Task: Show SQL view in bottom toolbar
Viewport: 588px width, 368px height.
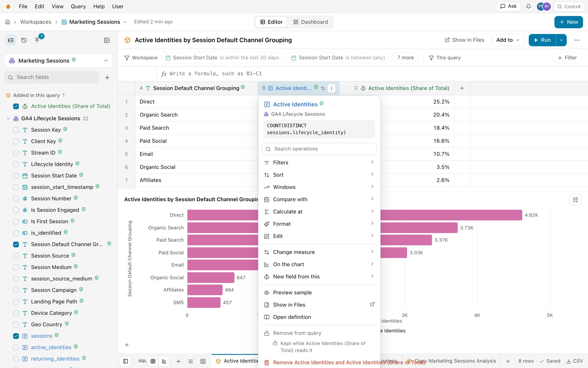Action: coord(142,361)
